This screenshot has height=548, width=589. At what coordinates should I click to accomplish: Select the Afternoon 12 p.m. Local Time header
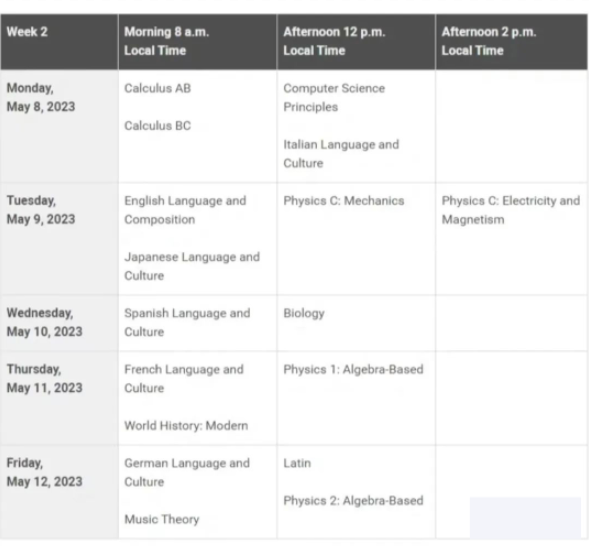tap(334, 41)
